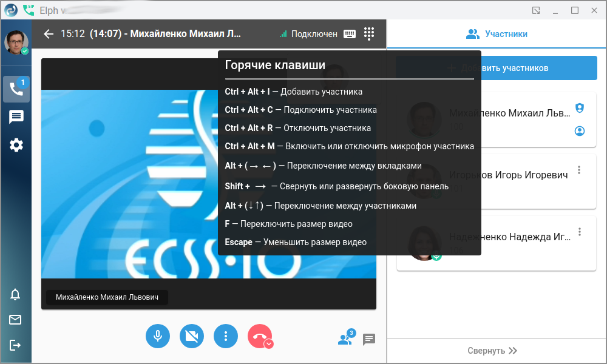
Task: Check the connection signal strength icon
Action: 283,34
